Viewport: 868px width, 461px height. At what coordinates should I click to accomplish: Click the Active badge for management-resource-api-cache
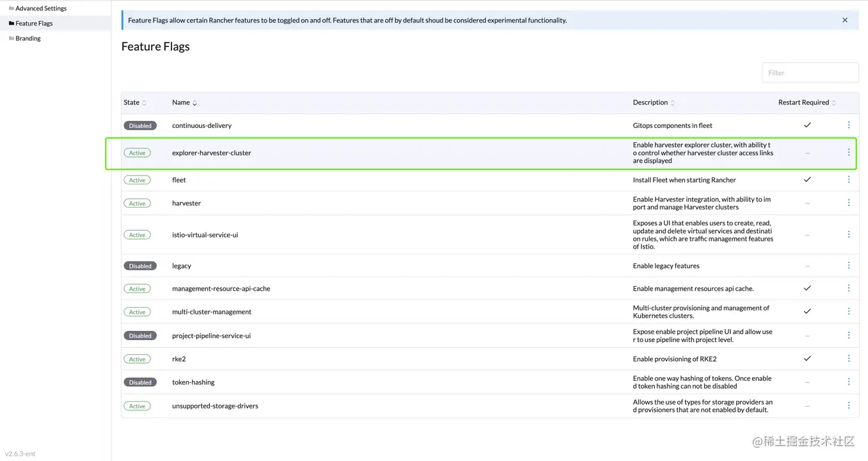137,289
